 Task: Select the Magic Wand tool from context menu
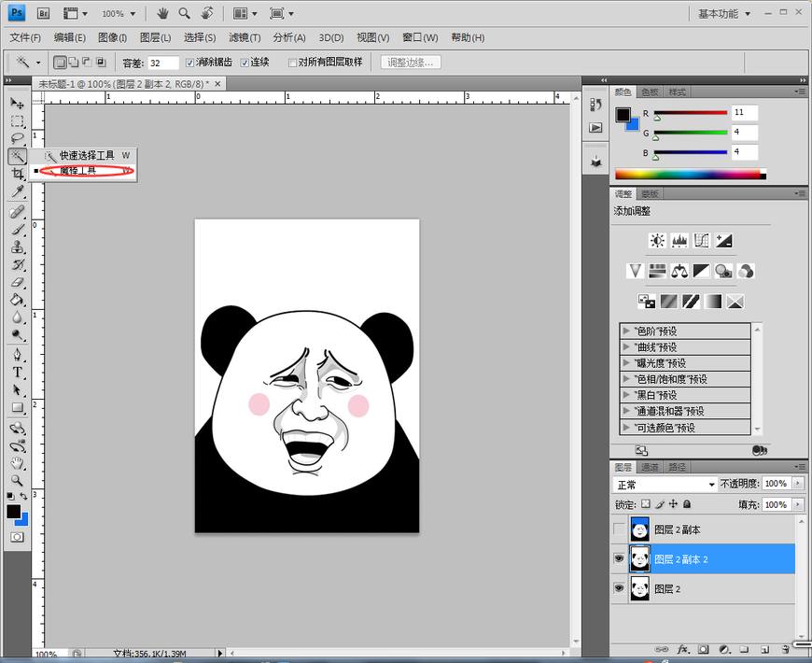(x=79, y=171)
